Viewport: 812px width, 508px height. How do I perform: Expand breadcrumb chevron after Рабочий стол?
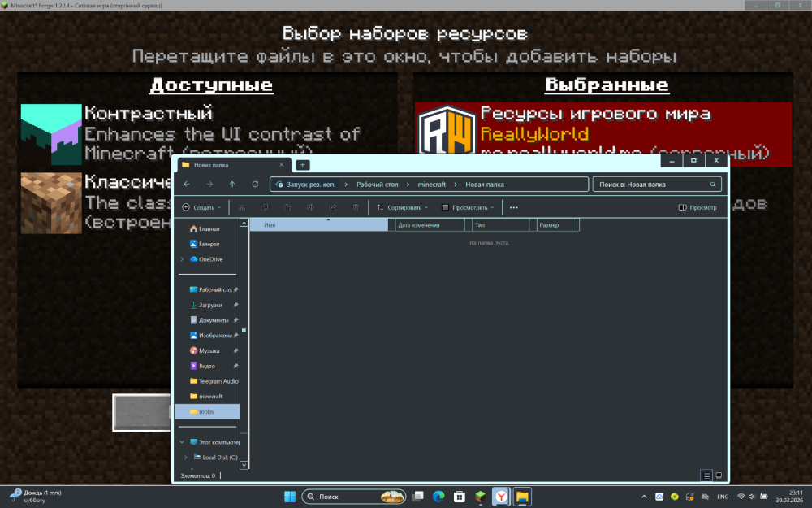pyautogui.click(x=408, y=185)
